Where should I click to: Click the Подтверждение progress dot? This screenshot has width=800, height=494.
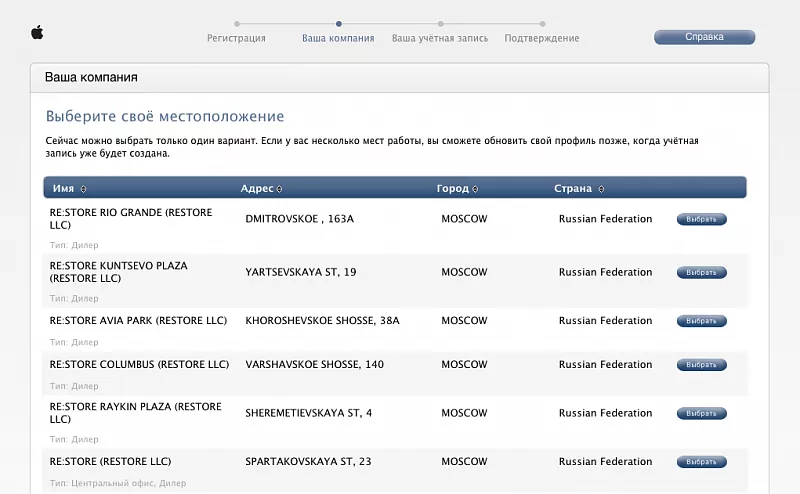coord(543,24)
